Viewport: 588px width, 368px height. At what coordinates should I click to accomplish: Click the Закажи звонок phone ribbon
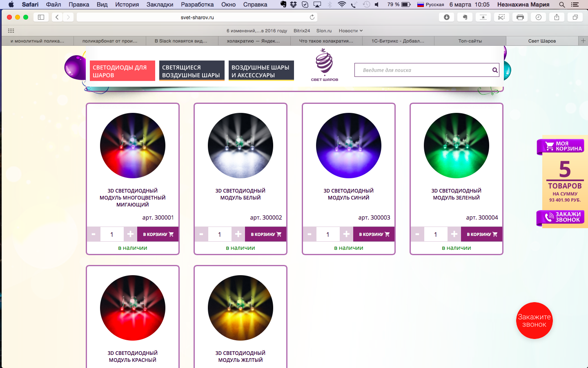click(x=561, y=217)
